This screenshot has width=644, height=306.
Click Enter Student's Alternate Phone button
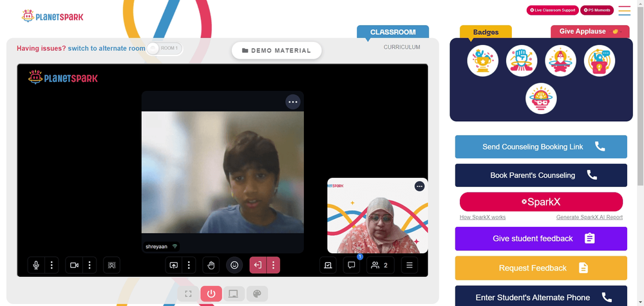point(541,296)
